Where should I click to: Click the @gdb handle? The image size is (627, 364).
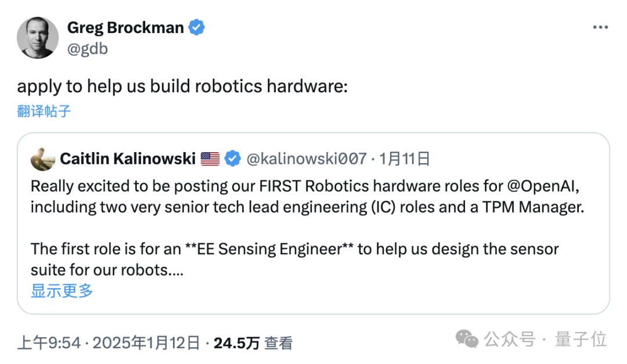coord(88,49)
